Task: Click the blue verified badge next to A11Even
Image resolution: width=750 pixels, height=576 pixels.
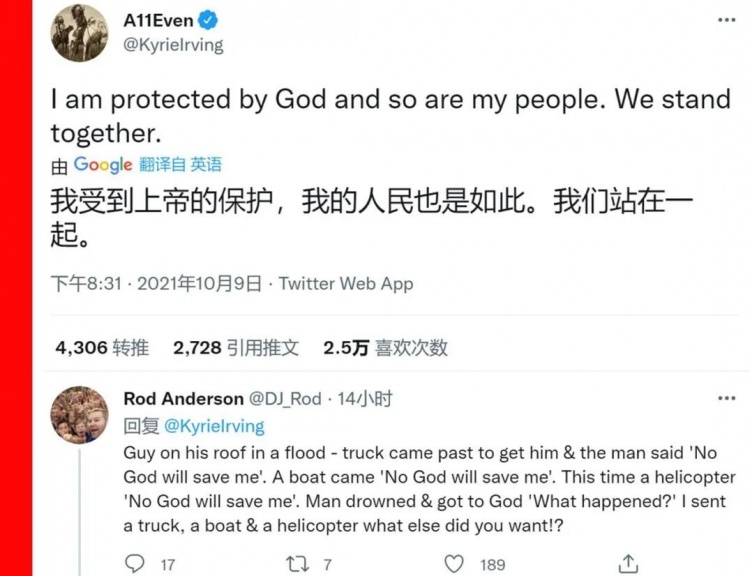Action: point(208,21)
